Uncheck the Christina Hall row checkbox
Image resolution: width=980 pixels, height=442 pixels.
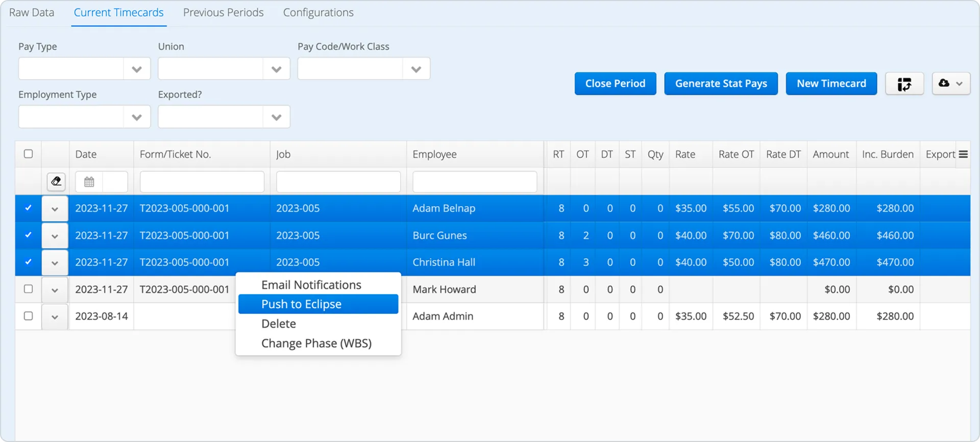coord(29,262)
